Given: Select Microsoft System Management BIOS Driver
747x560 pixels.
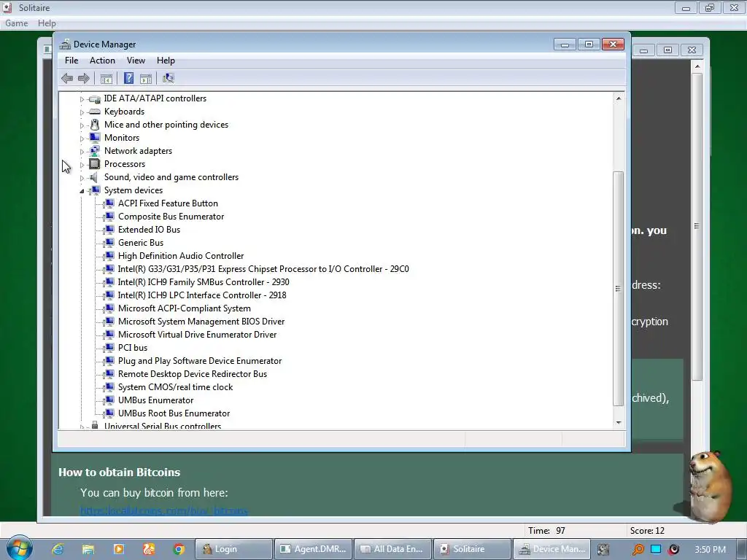Looking at the screenshot, I should [x=201, y=322].
